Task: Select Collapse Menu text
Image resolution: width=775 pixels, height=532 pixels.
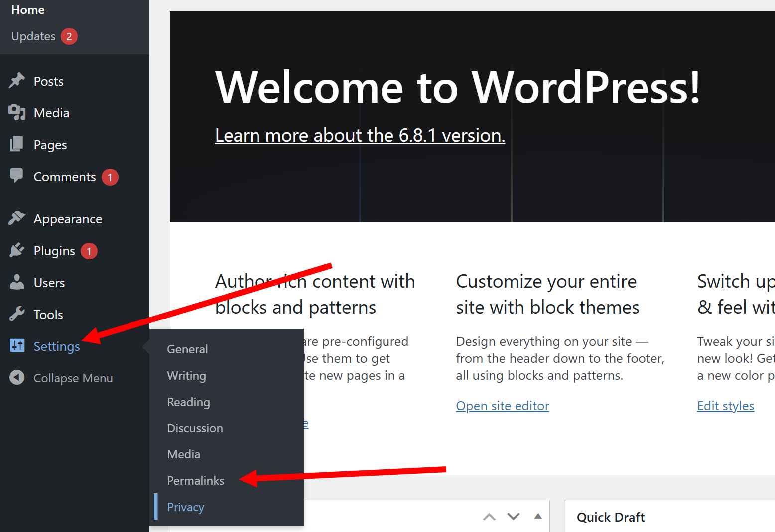Action: click(x=73, y=378)
